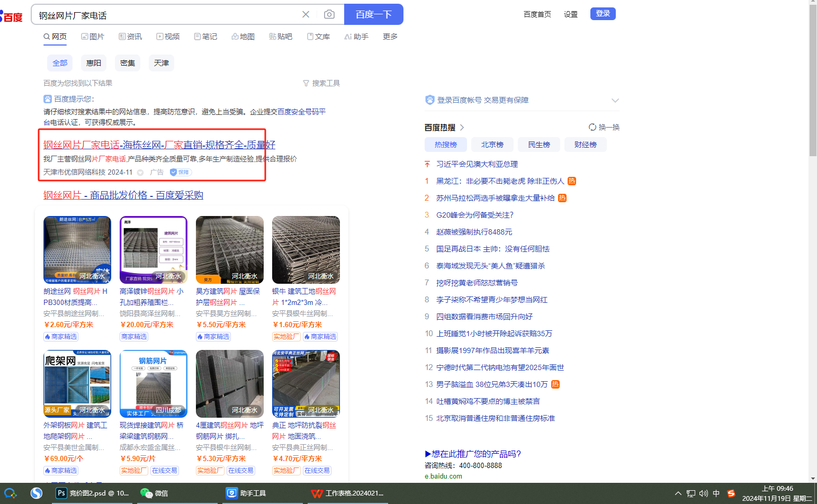Click the 百度一下 search button
This screenshot has width=817, height=504.
coord(373,14)
